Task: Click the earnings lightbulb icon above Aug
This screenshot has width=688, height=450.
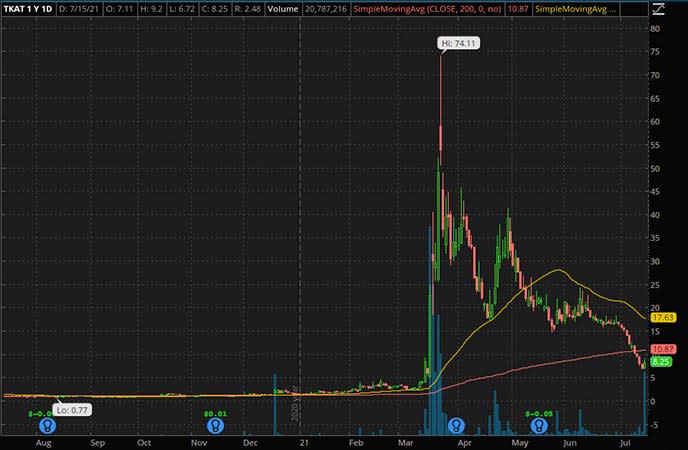Action: point(46,425)
